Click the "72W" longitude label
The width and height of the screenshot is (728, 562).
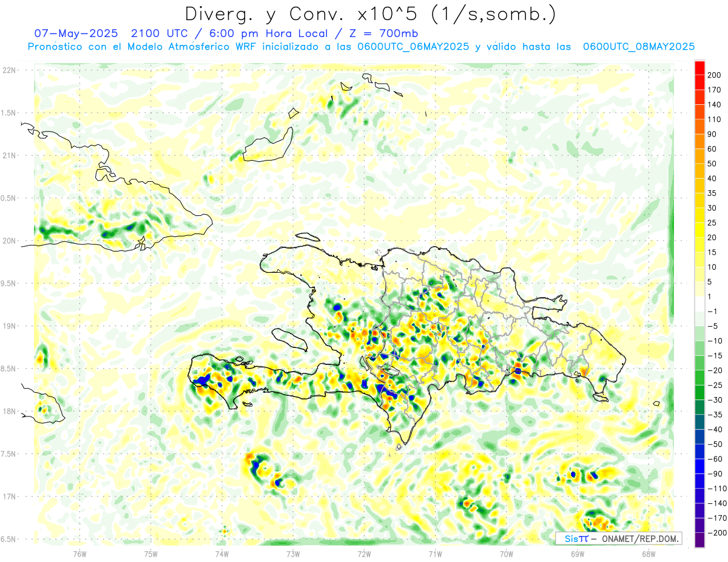pos(364,554)
